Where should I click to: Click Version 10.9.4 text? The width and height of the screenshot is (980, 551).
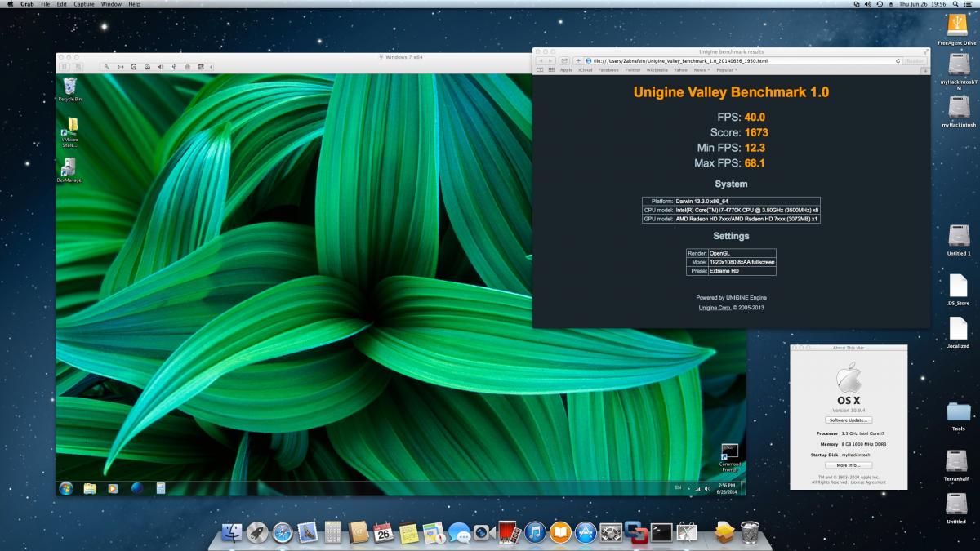848,411
